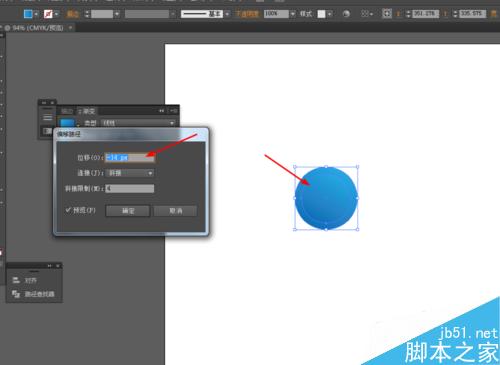Image resolution: width=500 pixels, height=365 pixels.
Task: Click the transform reference point icon
Action: click(x=387, y=14)
